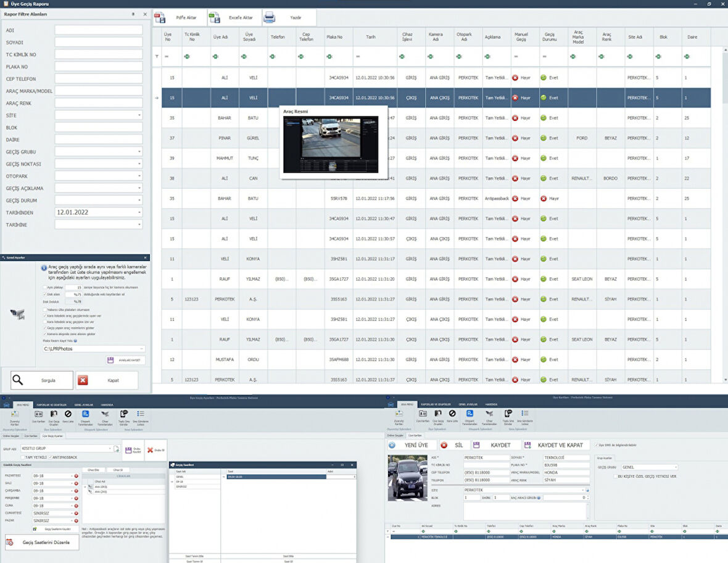Click the KAYDET VE KAPAT button
The height and width of the screenshot is (563, 728).
point(554,445)
